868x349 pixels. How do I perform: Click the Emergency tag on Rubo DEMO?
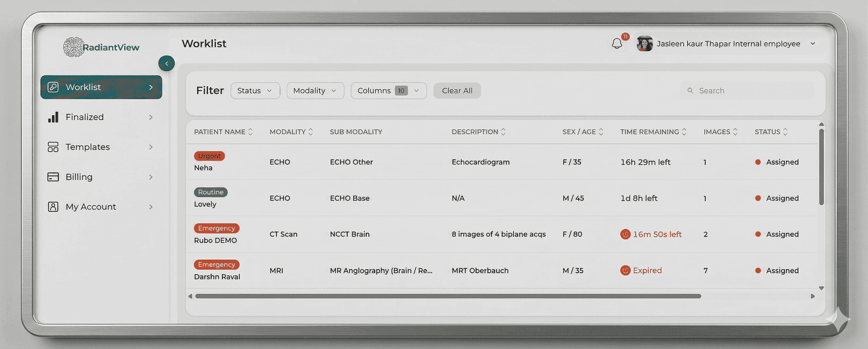[x=217, y=228]
